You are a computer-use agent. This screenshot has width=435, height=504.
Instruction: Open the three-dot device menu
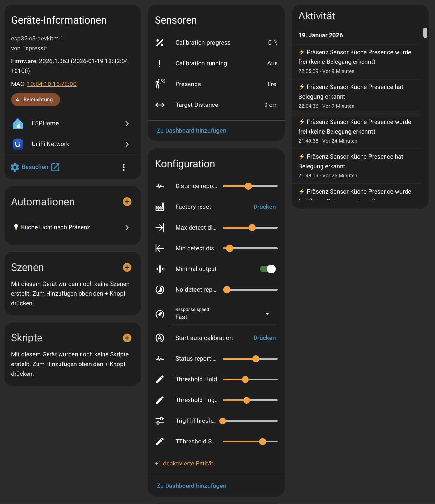click(x=124, y=167)
